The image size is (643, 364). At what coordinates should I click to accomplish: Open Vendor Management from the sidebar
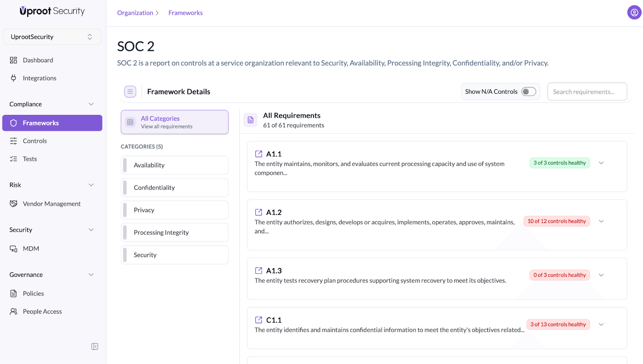click(51, 204)
